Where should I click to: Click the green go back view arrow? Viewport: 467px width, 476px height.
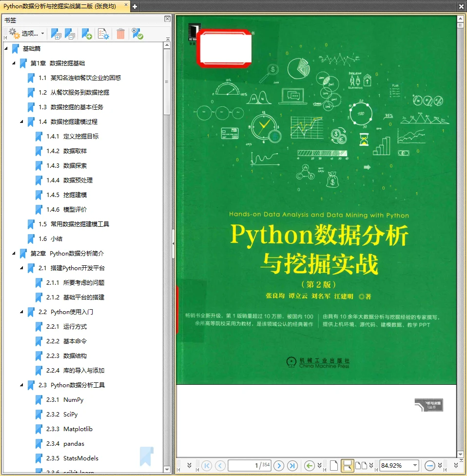click(x=309, y=465)
